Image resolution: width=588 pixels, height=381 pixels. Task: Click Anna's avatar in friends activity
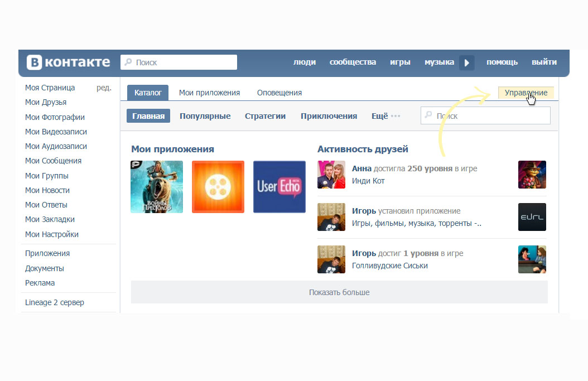click(x=331, y=175)
